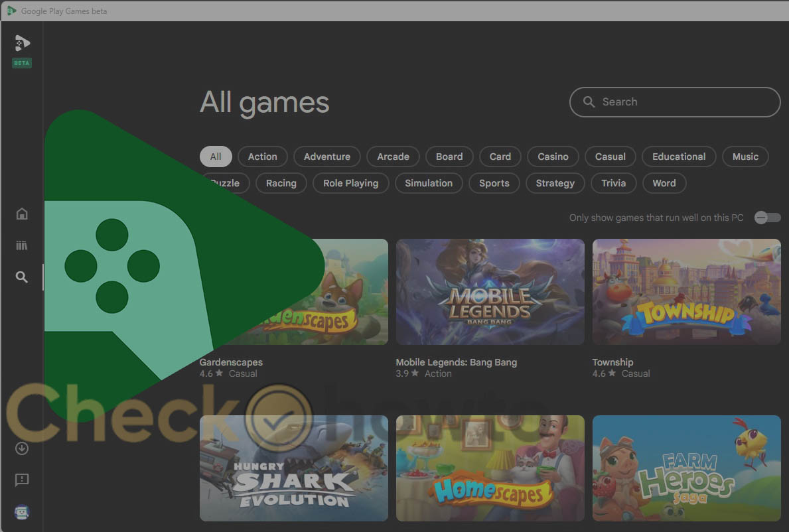Open the Mobile Legends Bang Bang thumbnail
Image resolution: width=789 pixels, height=532 pixels.
tap(490, 292)
